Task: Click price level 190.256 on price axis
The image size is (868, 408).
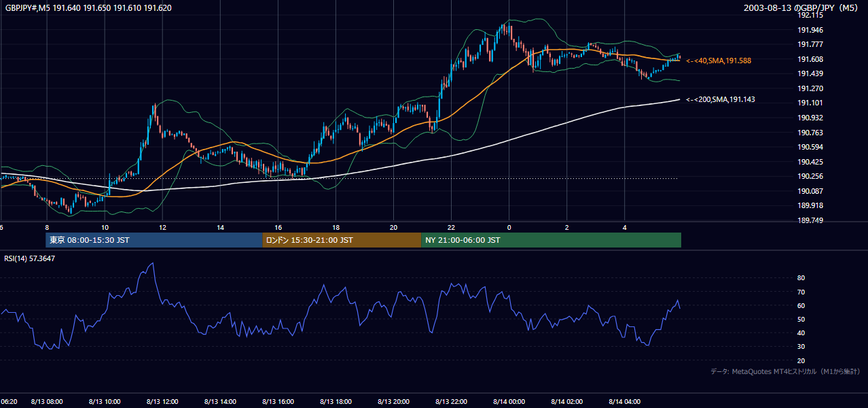Action: click(x=810, y=176)
